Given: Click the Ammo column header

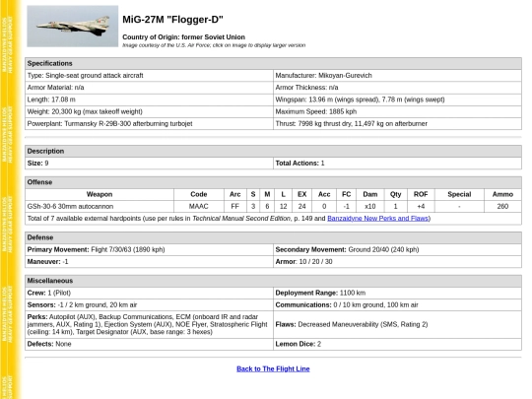Looking at the screenshot, I should pos(502,194).
